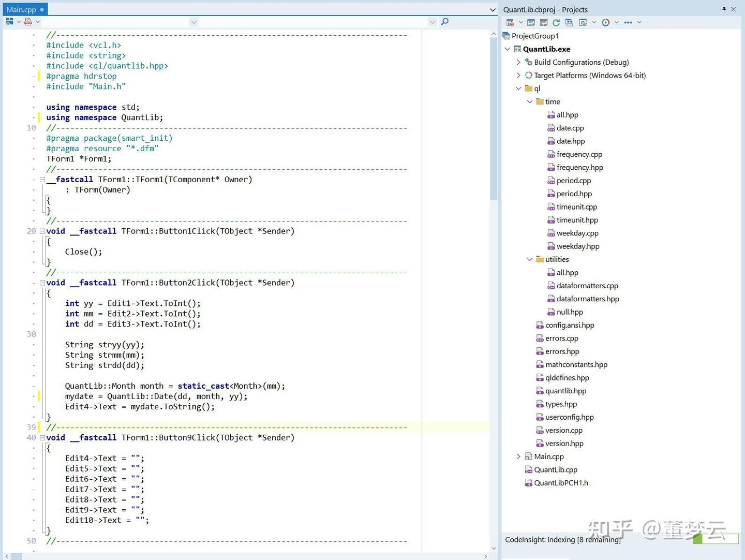Click the module view icon at editor top-left
745x560 pixels.
pos(9,21)
